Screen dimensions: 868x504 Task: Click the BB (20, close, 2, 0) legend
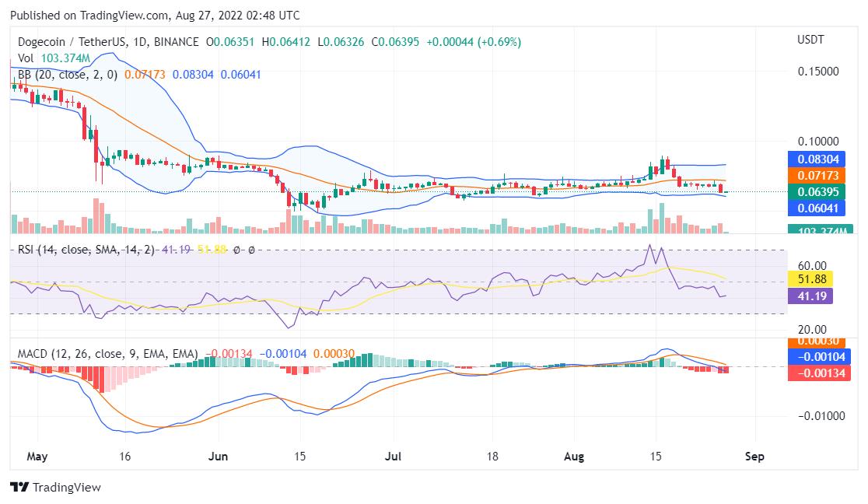click(68, 75)
